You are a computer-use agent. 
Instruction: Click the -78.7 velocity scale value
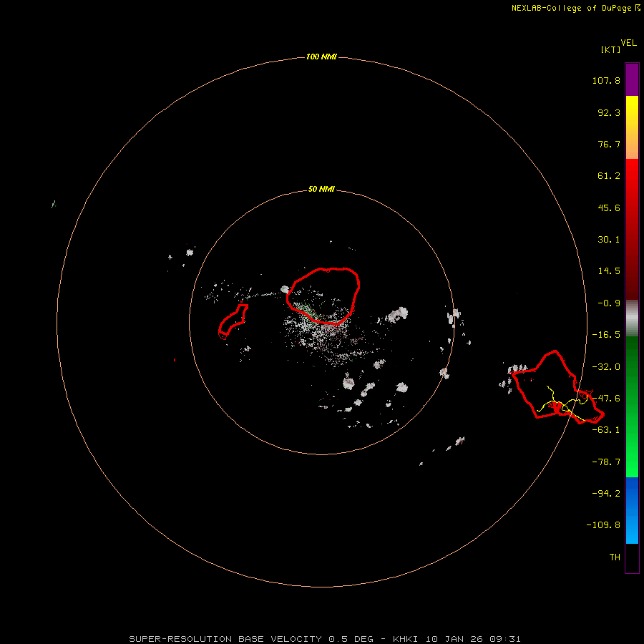click(x=606, y=462)
